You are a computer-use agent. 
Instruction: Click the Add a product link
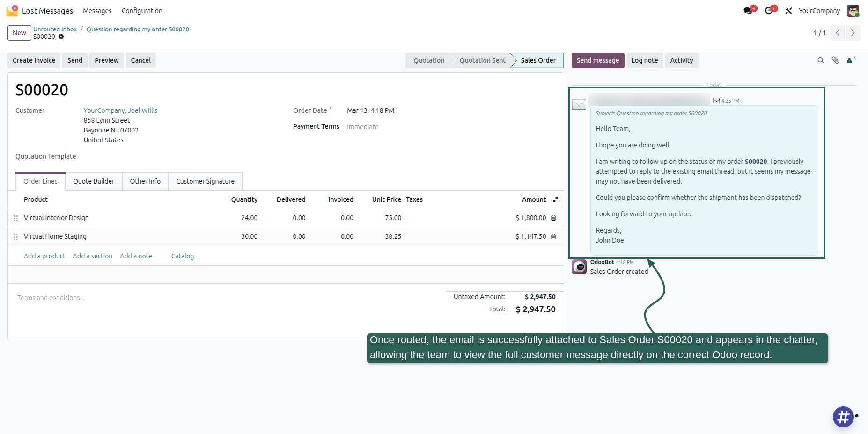click(x=44, y=256)
